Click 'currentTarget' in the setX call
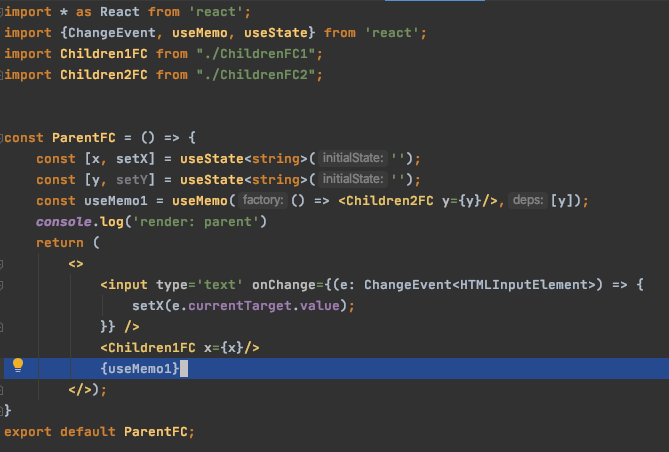Screen dimensions: 669x452 click(240, 306)
